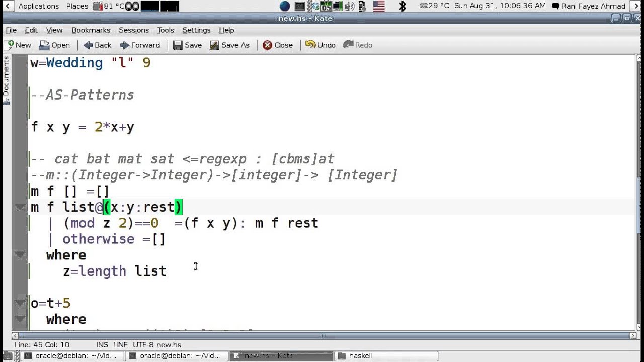Image resolution: width=644 pixels, height=362 pixels.
Task: Go Back using the toolbar arrow
Action: (98, 45)
